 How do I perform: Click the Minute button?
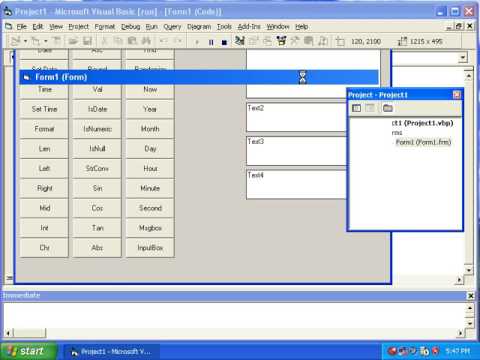coord(150,188)
